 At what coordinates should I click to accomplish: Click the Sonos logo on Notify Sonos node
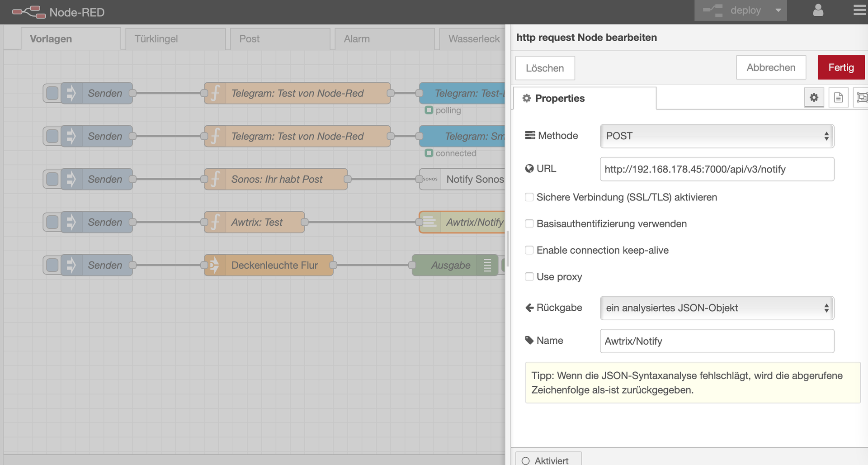click(430, 179)
